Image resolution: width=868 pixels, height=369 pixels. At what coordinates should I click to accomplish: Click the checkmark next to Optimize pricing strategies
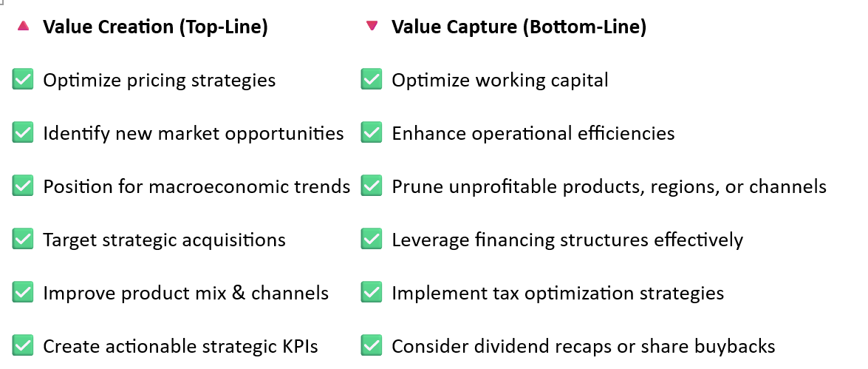pos(23,79)
